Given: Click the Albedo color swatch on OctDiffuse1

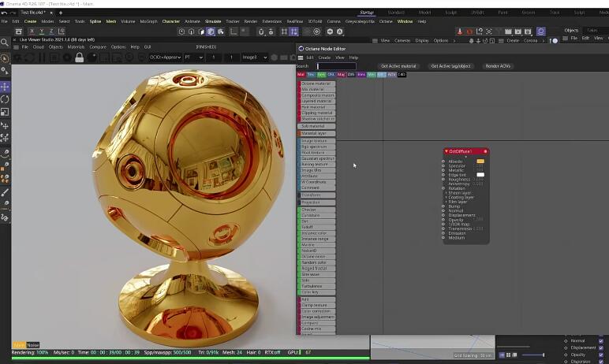Looking at the screenshot, I should [480, 162].
